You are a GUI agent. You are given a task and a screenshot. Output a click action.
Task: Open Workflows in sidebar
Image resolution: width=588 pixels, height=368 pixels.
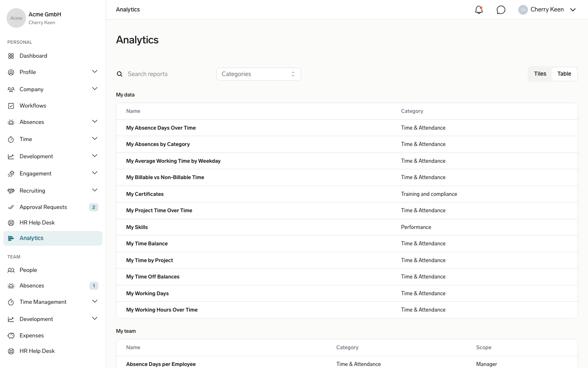coord(53,106)
